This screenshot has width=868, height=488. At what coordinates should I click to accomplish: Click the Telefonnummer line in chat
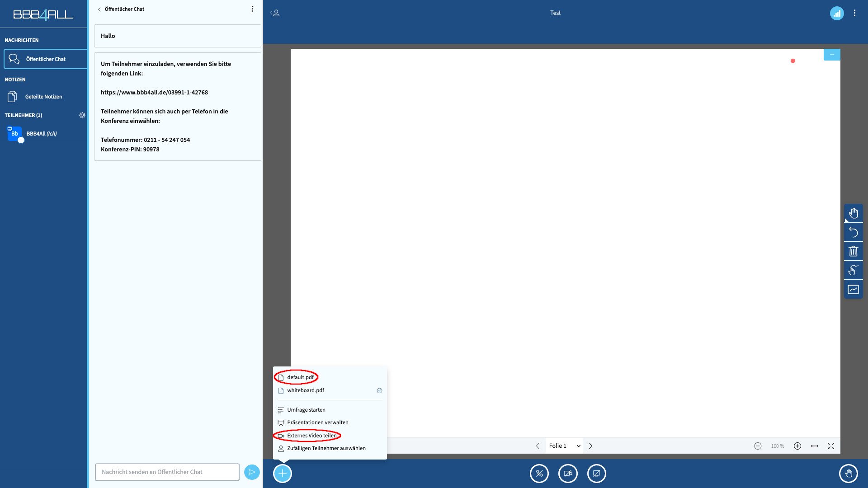[x=145, y=140]
